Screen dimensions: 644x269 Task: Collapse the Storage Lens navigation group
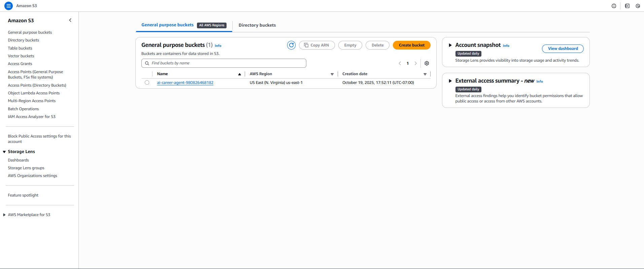[x=4, y=152]
